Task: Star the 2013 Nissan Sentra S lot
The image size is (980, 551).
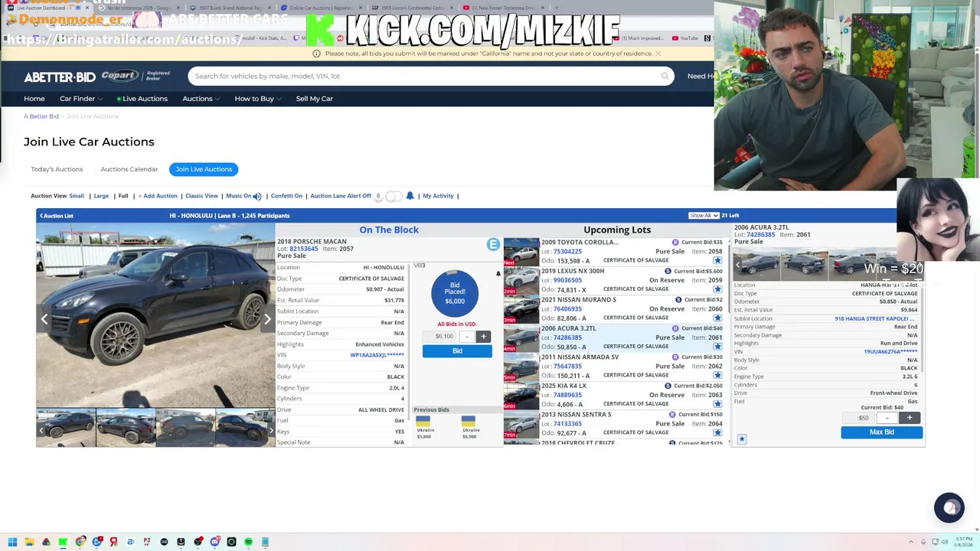Action: 717,432
